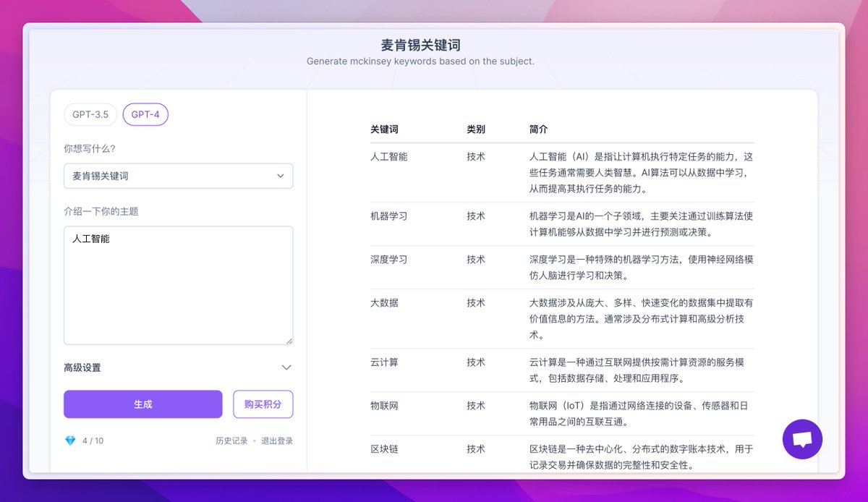The height and width of the screenshot is (502, 868).
Task: Click the 大数据 keyword cell
Action: 384,303
